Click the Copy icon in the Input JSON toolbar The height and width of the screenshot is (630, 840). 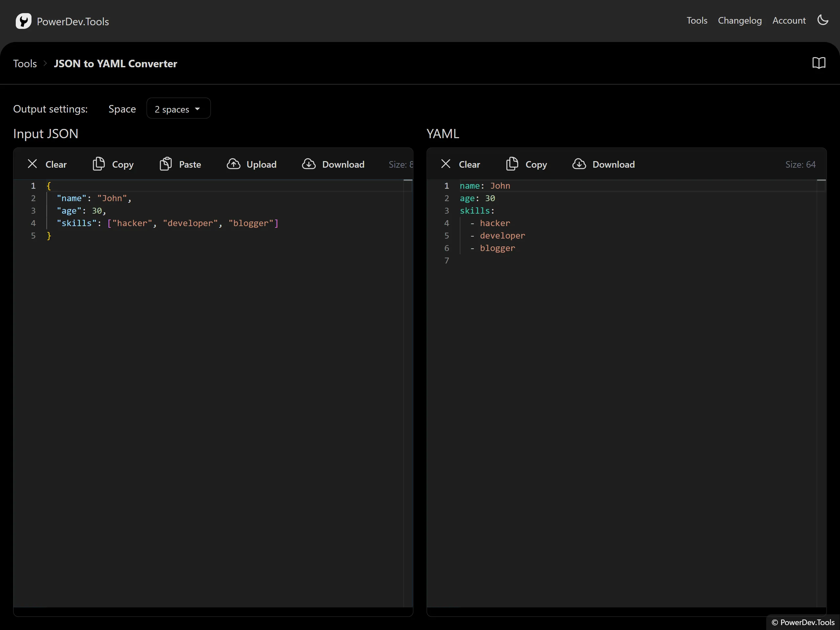pos(99,164)
